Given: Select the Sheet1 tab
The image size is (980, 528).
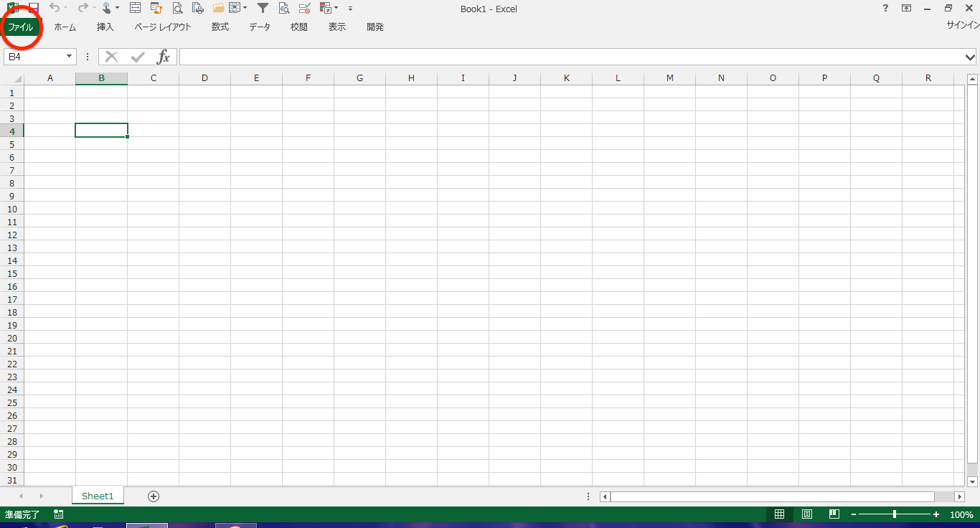Looking at the screenshot, I should coord(98,496).
